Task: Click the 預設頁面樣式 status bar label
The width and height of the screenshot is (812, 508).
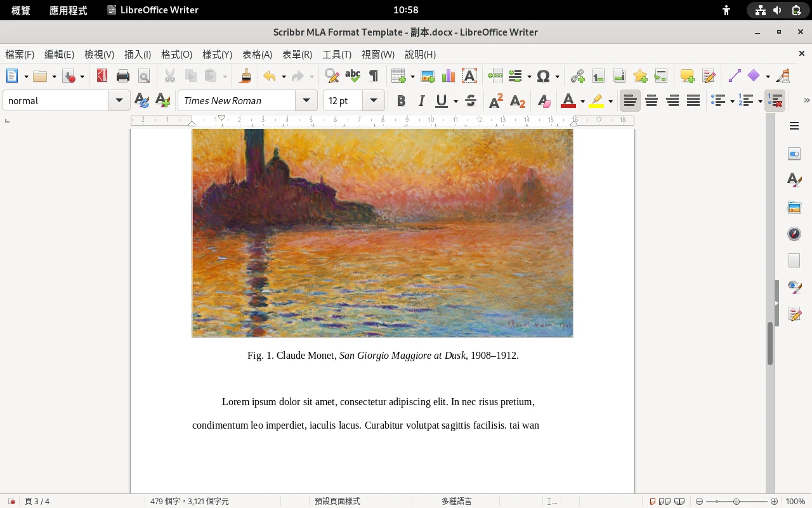Action: pos(337,501)
